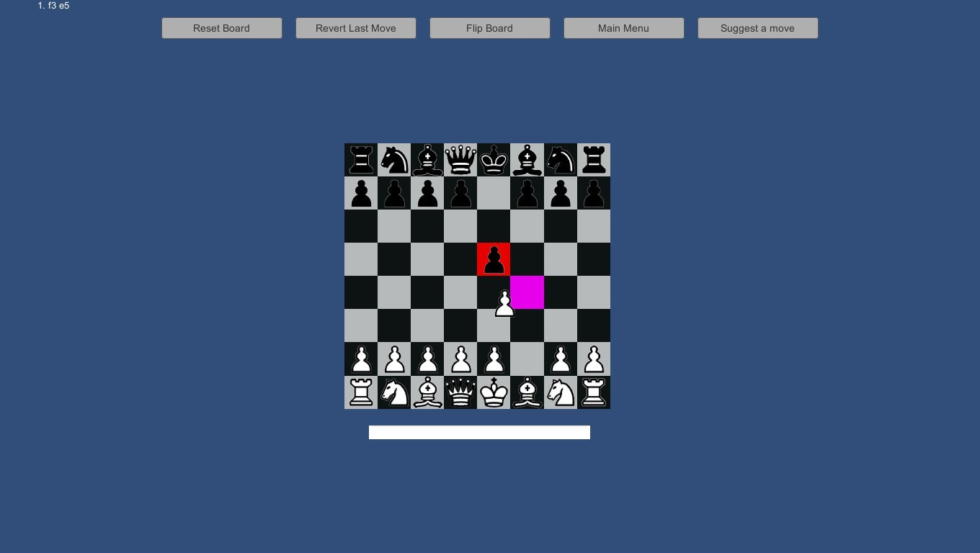
Task: Select the white pawn on h2
Action: 594,359
